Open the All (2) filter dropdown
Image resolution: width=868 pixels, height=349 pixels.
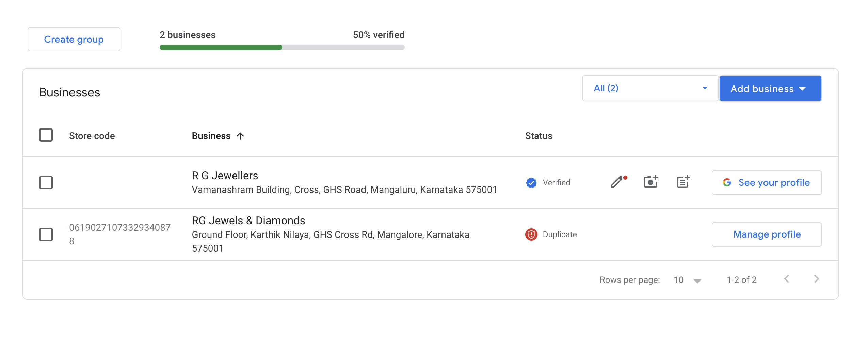[650, 88]
